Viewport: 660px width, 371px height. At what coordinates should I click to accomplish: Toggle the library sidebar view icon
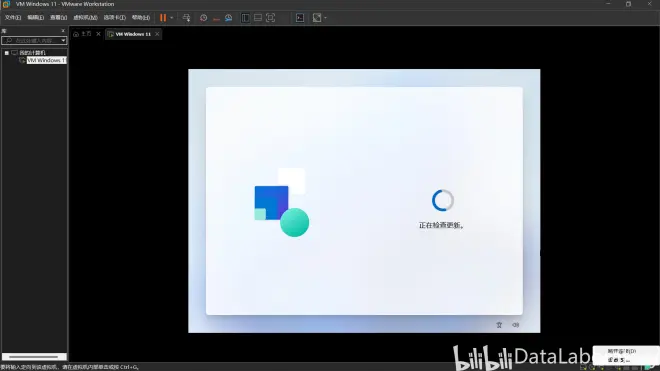(245, 18)
